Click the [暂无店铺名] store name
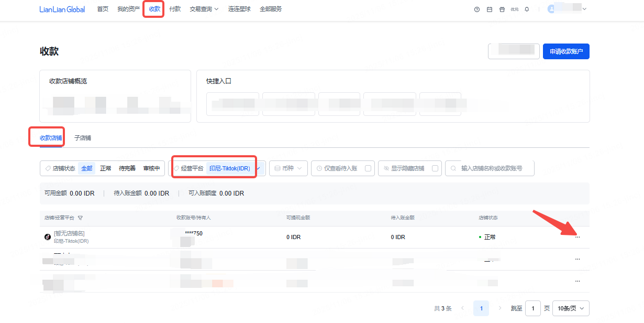The image size is (644, 323). point(69,233)
